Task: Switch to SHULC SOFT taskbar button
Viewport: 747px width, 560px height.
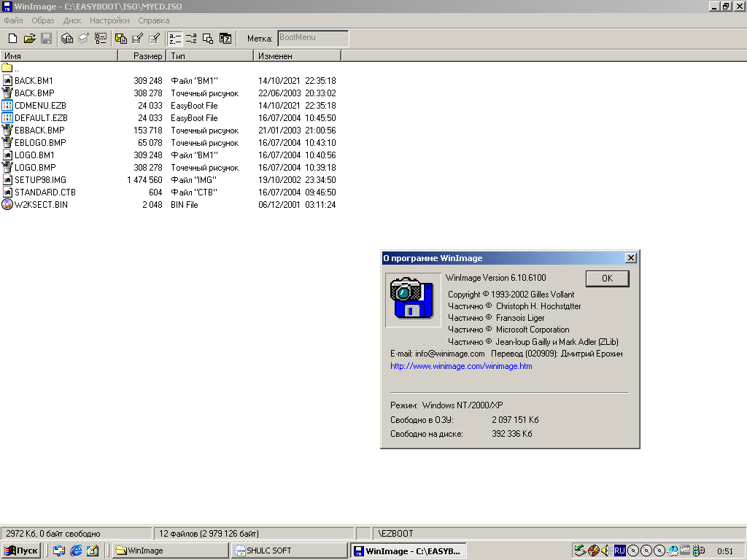Action: point(289,551)
